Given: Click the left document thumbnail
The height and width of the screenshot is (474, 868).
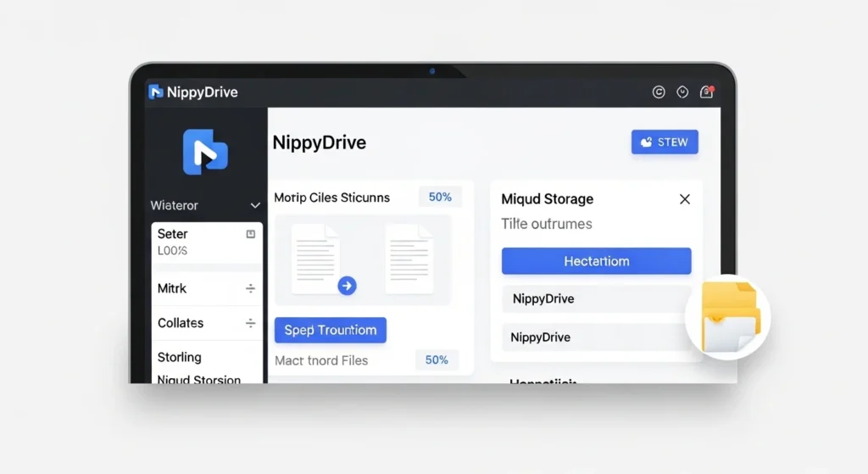Looking at the screenshot, I should tap(315, 259).
